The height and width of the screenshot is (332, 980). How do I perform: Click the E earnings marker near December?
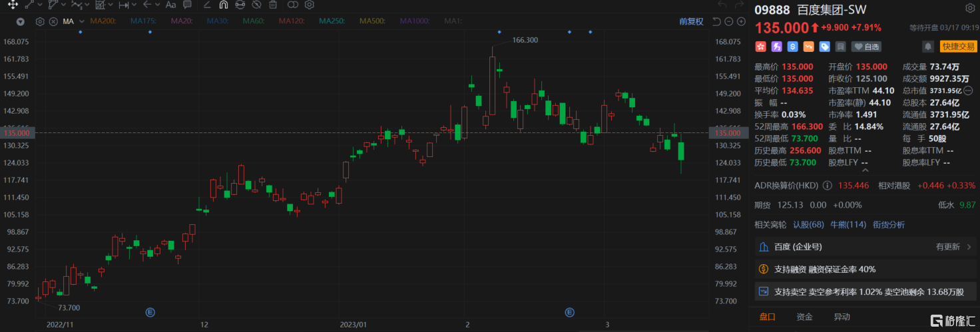point(150,311)
